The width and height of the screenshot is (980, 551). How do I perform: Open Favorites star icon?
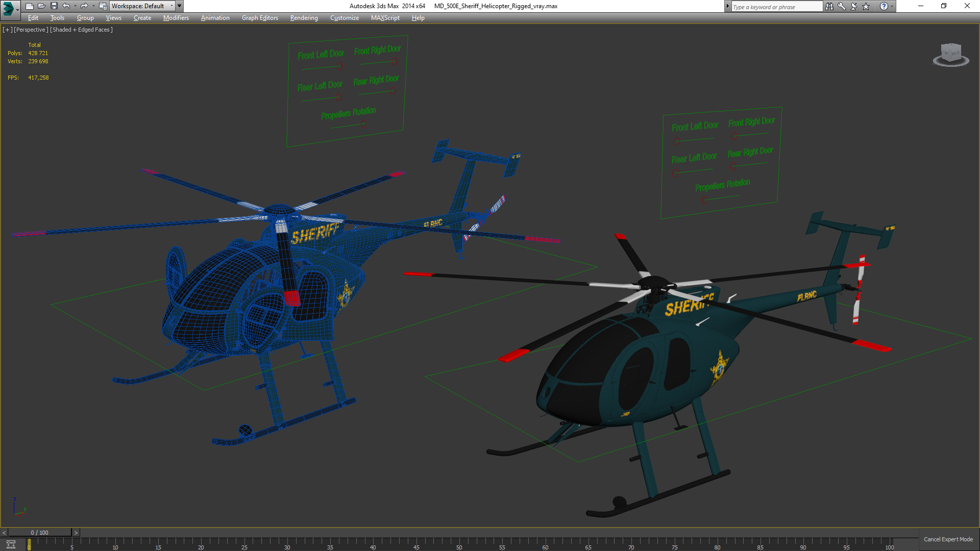(x=866, y=6)
